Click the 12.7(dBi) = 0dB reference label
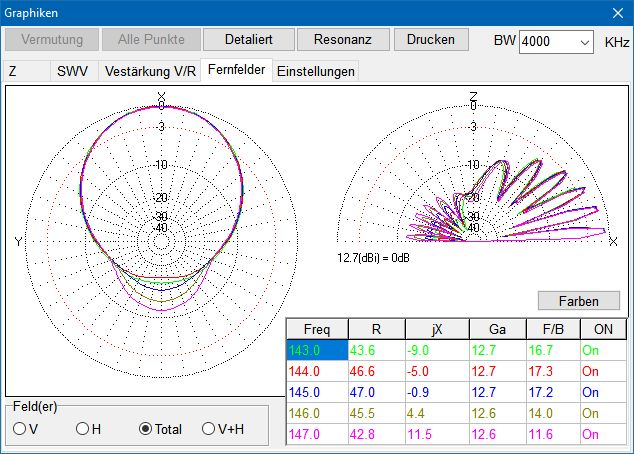The height and width of the screenshot is (454, 634). coord(374,258)
